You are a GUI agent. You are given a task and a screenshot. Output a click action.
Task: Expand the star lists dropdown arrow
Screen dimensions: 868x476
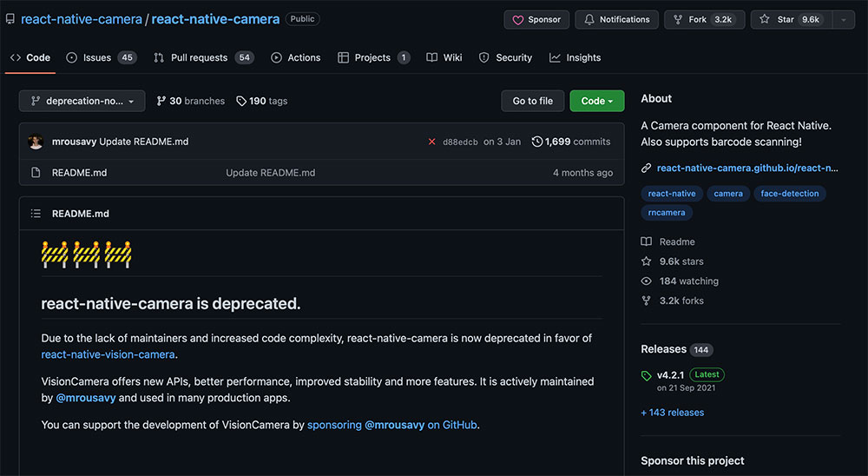(843, 19)
